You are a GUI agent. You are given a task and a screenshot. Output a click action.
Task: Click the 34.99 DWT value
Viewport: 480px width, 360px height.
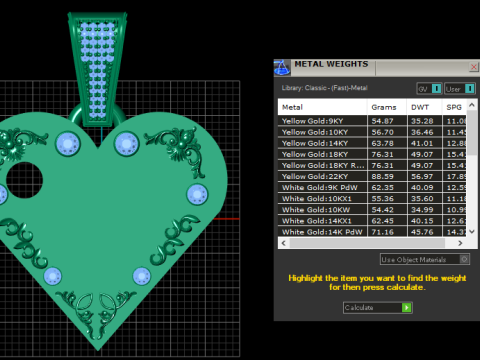[x=422, y=210]
